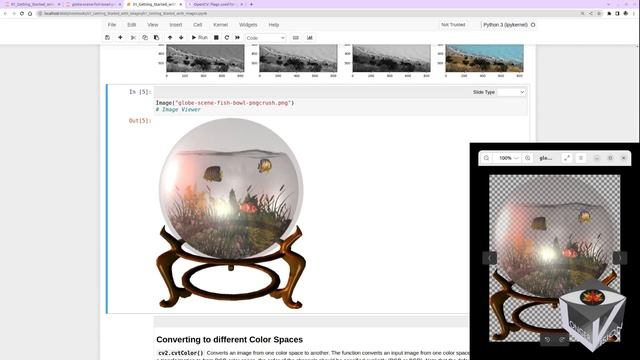Move the selected cell down
Image resolution: width=640 pixels, height=360 pixels.
181,38
